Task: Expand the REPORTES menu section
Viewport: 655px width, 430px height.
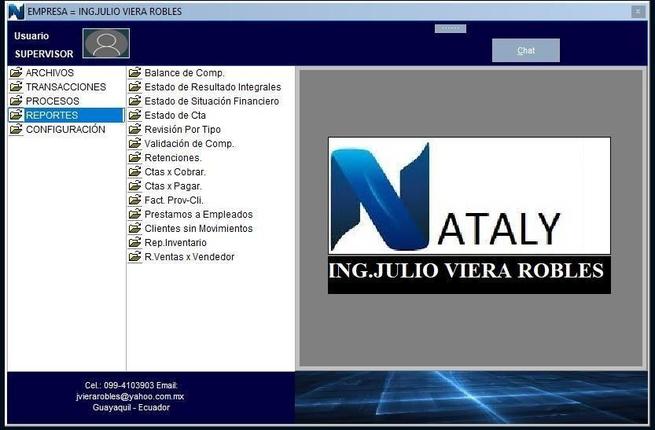Action: [x=52, y=116]
